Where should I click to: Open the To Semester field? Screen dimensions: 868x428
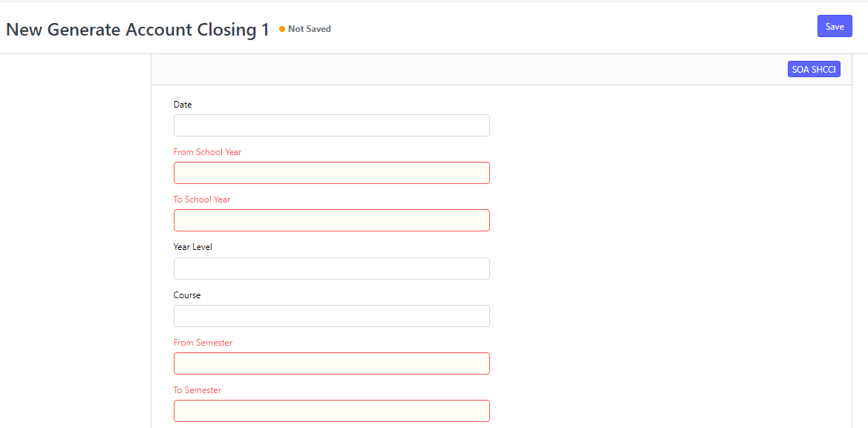[x=331, y=411]
